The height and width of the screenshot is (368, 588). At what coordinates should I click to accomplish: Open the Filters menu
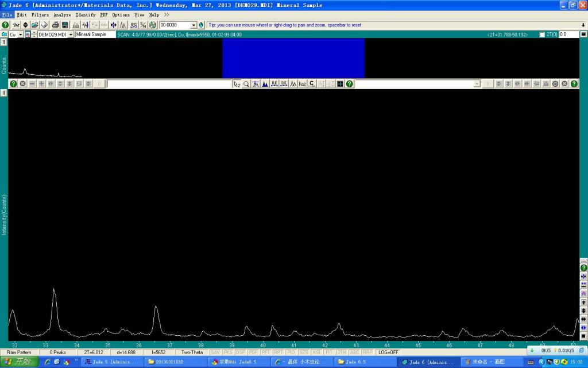40,14
